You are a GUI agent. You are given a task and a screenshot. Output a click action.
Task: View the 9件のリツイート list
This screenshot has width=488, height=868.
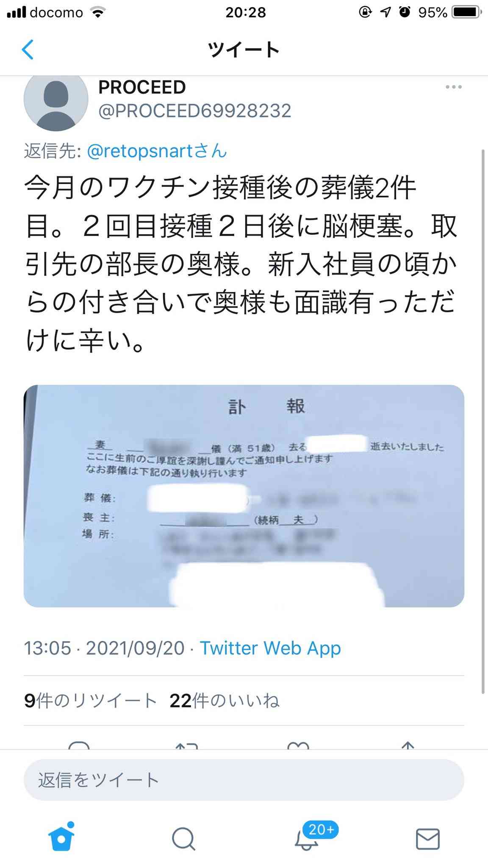point(91,701)
